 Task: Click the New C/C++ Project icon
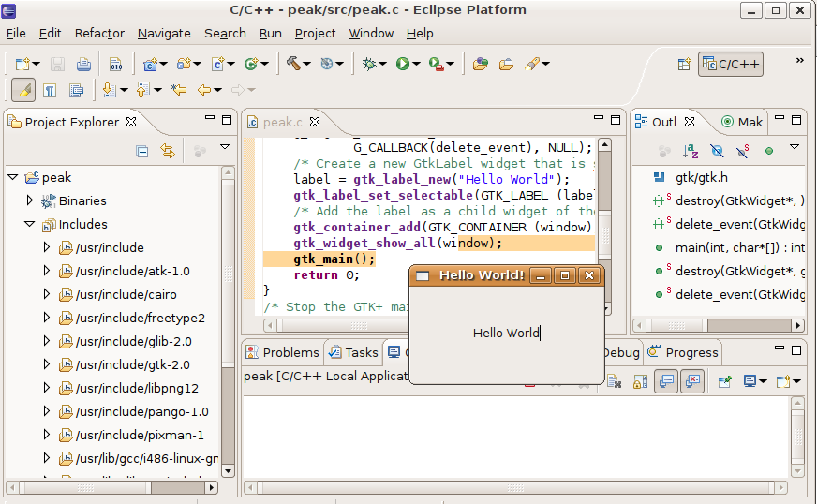(150, 64)
